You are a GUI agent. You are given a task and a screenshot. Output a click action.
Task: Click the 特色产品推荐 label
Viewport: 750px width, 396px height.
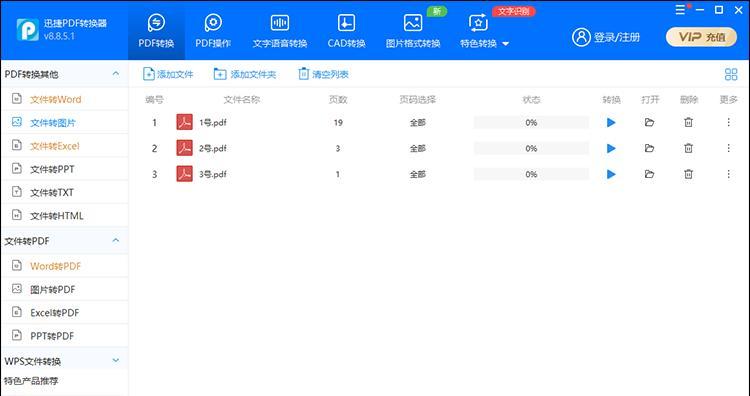(31, 381)
